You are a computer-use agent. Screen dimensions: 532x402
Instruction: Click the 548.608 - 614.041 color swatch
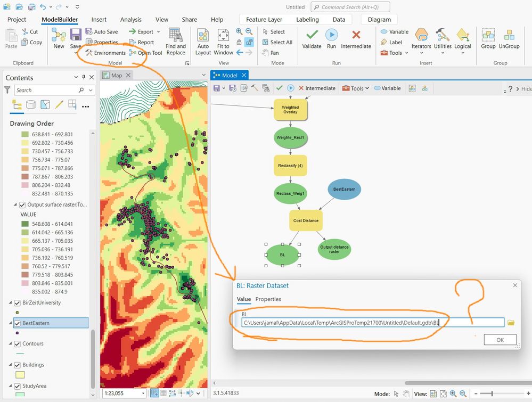(x=25, y=224)
